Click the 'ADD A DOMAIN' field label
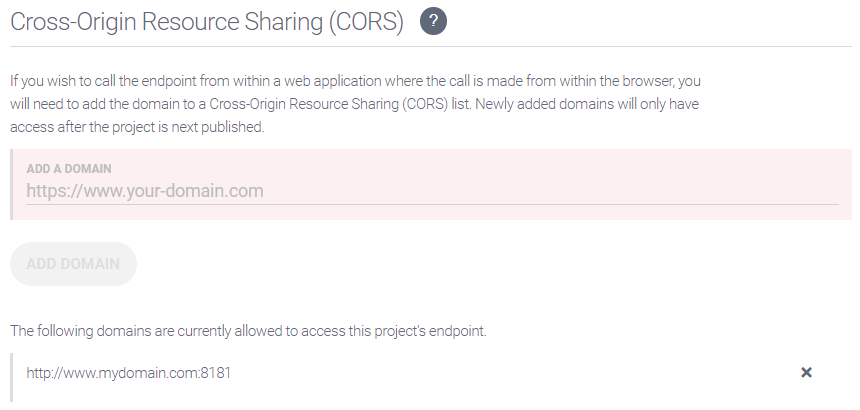Image resolution: width=860 pixels, height=410 pixels. coord(69,168)
